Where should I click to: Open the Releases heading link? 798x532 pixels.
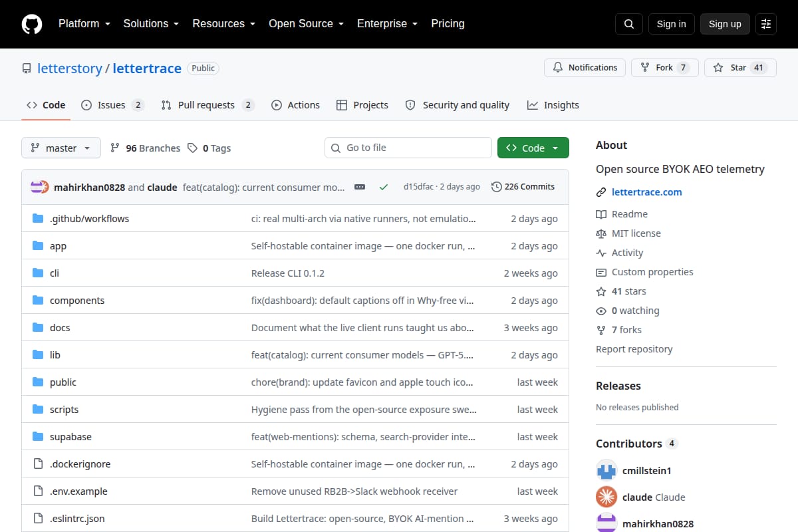click(618, 386)
